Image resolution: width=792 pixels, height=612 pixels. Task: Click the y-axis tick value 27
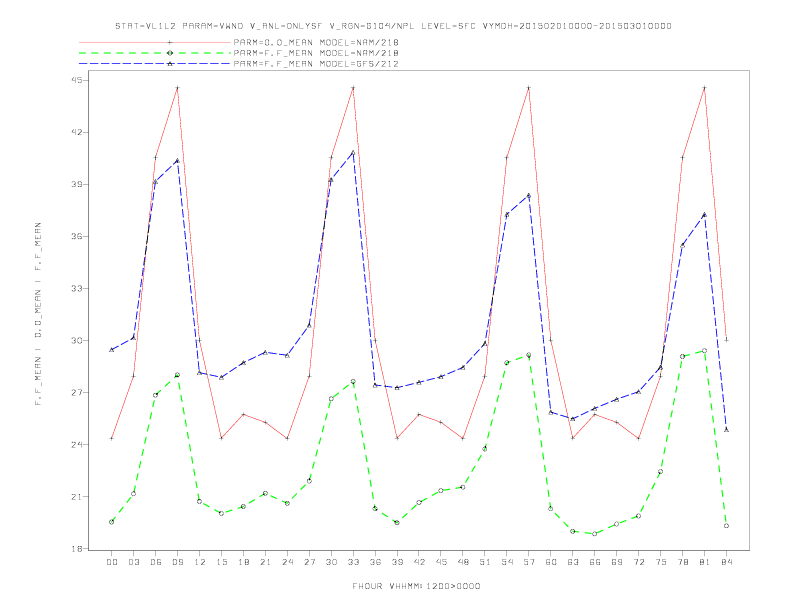[78, 392]
